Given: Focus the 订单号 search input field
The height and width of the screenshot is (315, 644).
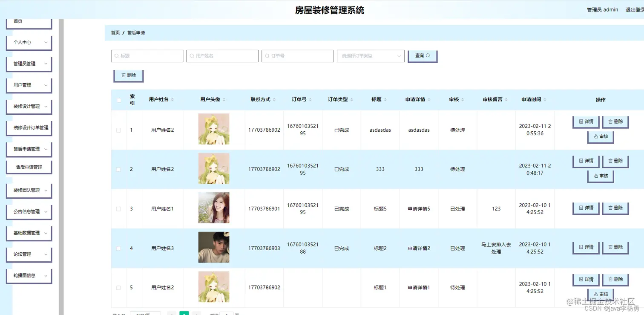Looking at the screenshot, I should point(298,56).
